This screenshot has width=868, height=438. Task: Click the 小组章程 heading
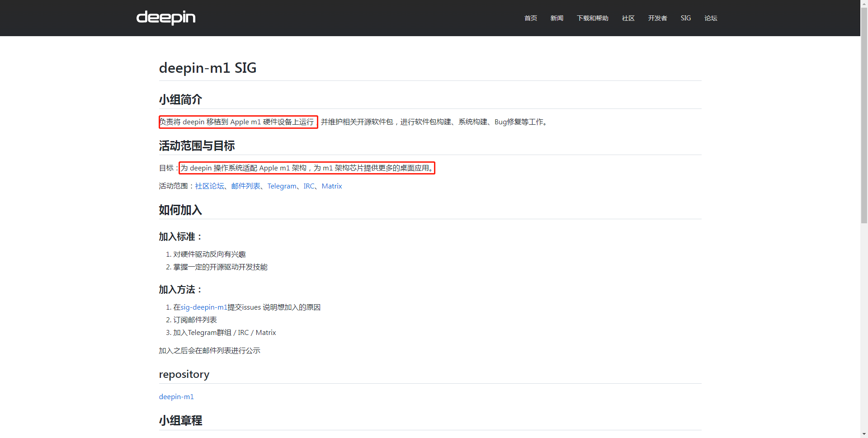[x=180, y=420]
